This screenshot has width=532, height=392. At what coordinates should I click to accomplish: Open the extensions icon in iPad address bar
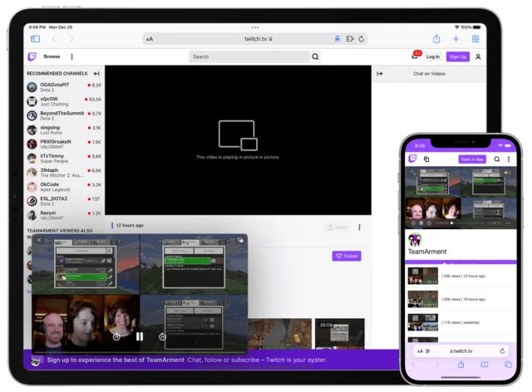pos(350,39)
